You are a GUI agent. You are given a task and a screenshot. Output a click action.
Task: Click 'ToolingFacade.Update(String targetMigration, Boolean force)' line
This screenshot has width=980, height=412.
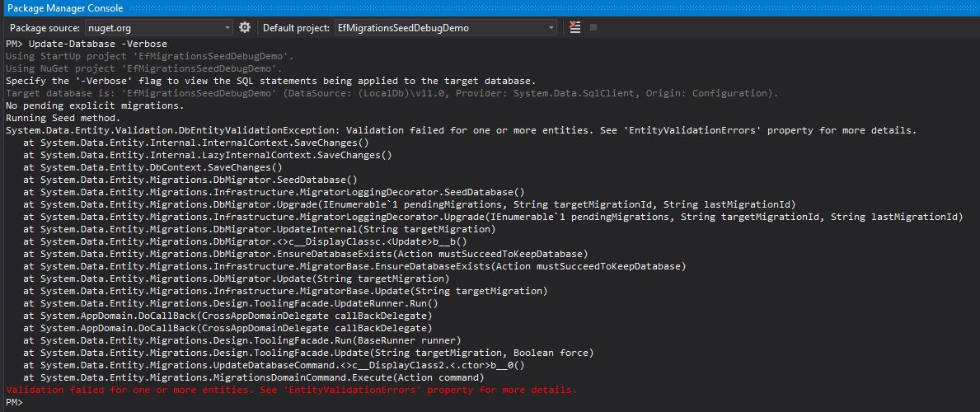coord(307,353)
